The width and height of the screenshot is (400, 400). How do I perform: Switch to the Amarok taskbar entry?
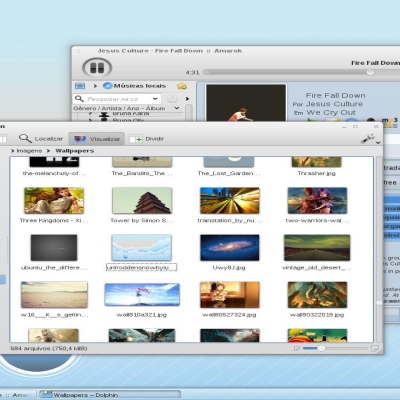click(x=18, y=395)
